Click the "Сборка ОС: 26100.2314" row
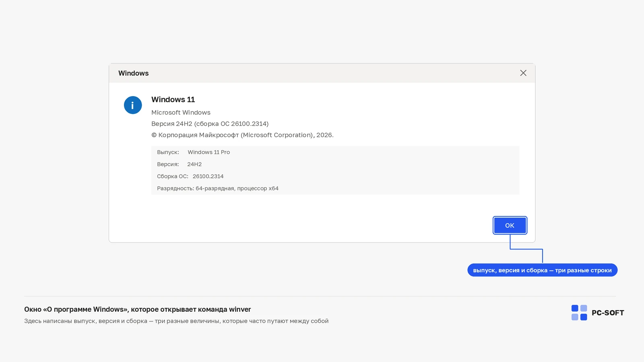Screen dimensions: 644x362 335,176
